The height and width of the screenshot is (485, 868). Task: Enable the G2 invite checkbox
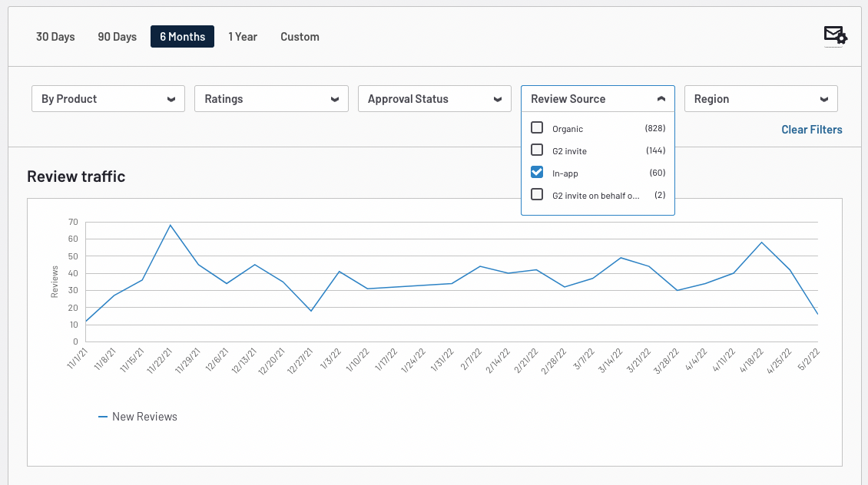pyautogui.click(x=537, y=150)
